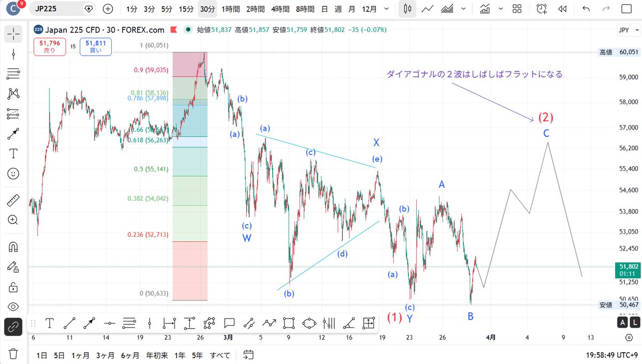Switch to the 週 interval
This screenshot has width=642, height=364.
pos(338,9)
